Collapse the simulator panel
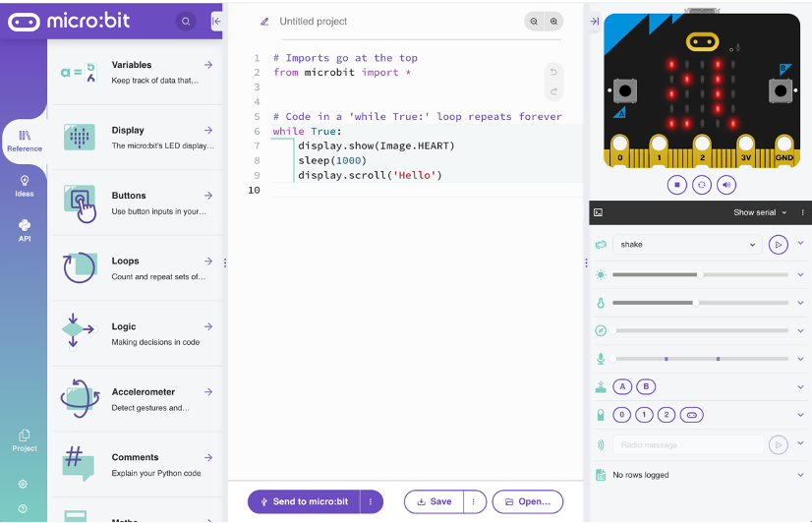 pos(595,22)
